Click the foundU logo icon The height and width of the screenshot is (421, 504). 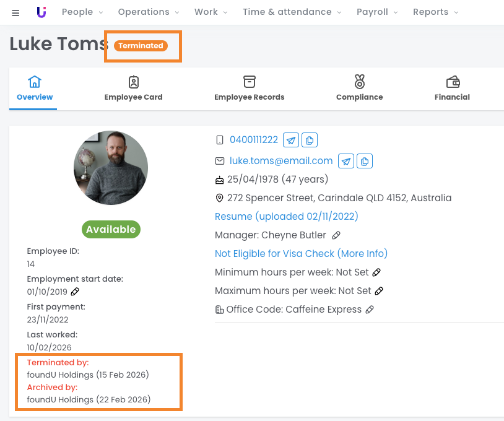tap(41, 12)
